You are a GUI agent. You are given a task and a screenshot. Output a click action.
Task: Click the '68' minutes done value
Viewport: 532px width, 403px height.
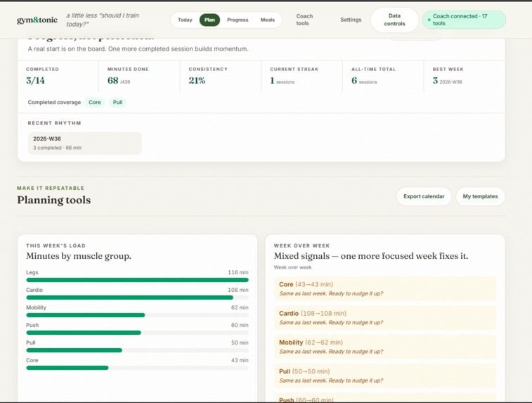coord(112,80)
